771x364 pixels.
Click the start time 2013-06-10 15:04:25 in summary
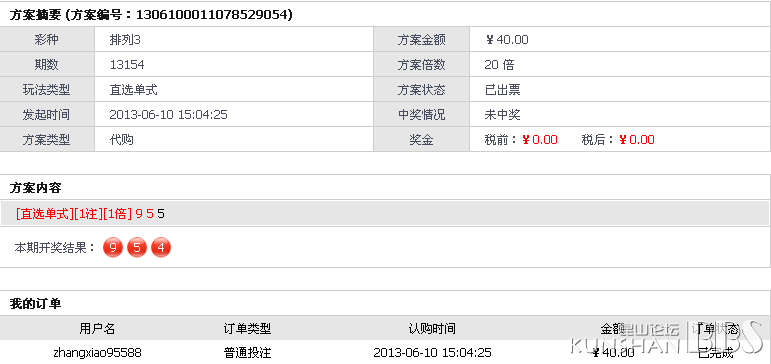pyautogui.click(x=168, y=115)
